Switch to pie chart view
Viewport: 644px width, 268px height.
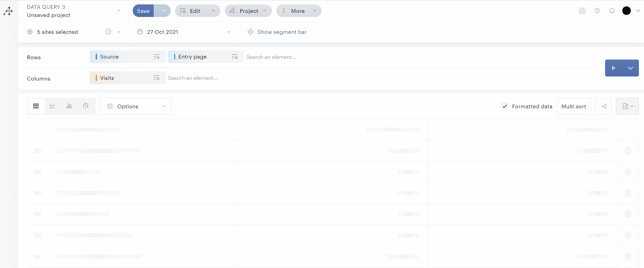coord(86,106)
